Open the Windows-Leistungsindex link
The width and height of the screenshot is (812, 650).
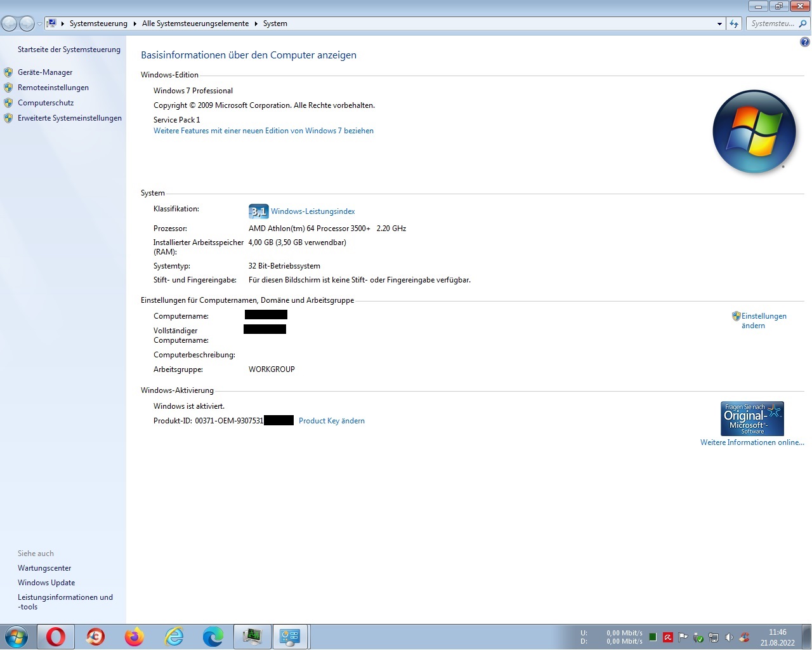[x=313, y=211]
